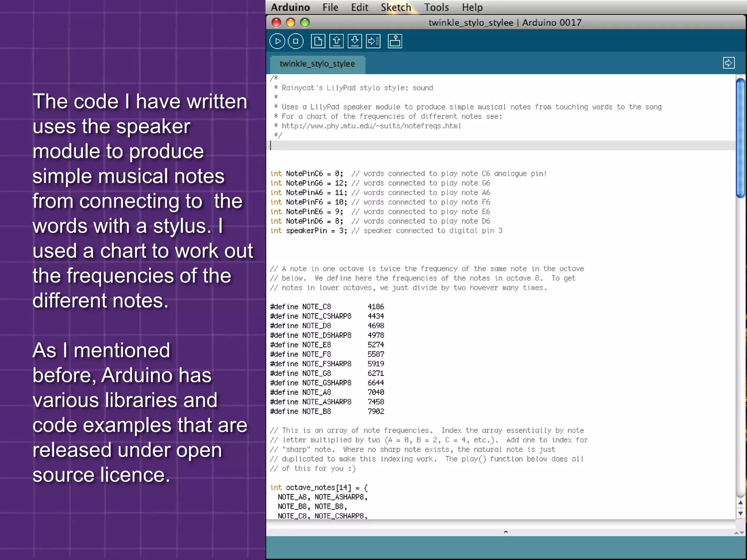Open the Edit menu
747x560 pixels.
360,7
